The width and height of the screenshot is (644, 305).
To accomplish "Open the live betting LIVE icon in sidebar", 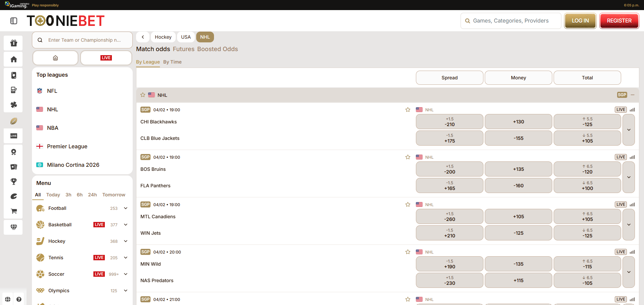I will (13, 136).
